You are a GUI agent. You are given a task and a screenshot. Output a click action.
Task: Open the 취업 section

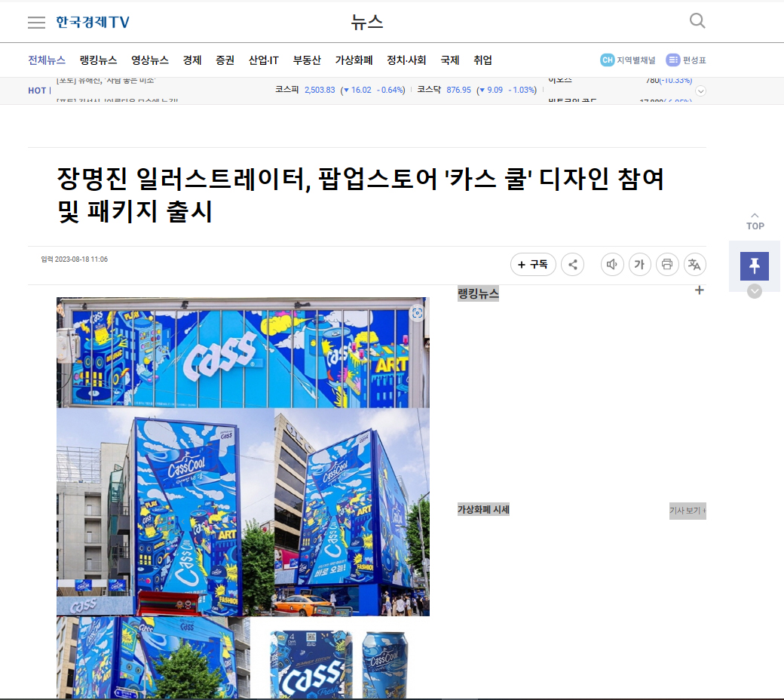click(482, 60)
